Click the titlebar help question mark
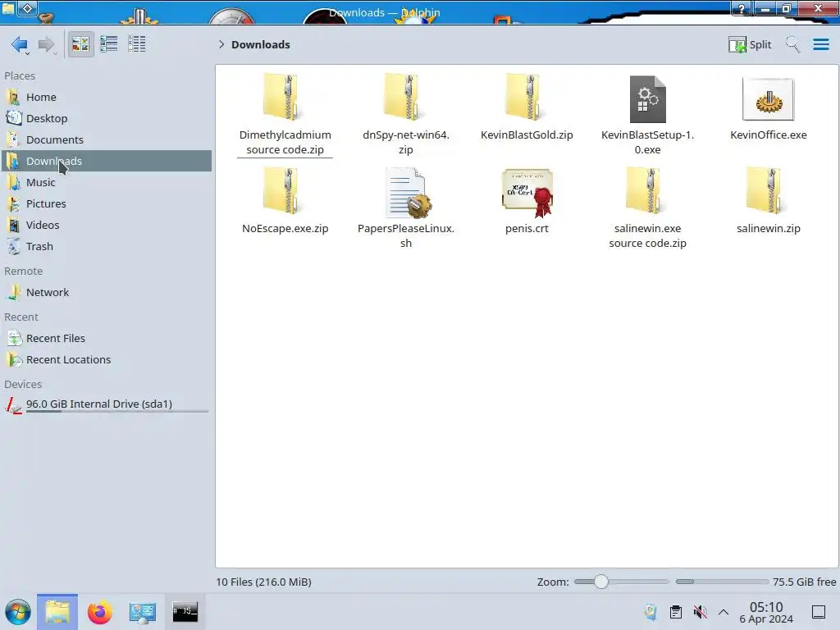Viewport: 840px width, 630px height. pos(742,8)
